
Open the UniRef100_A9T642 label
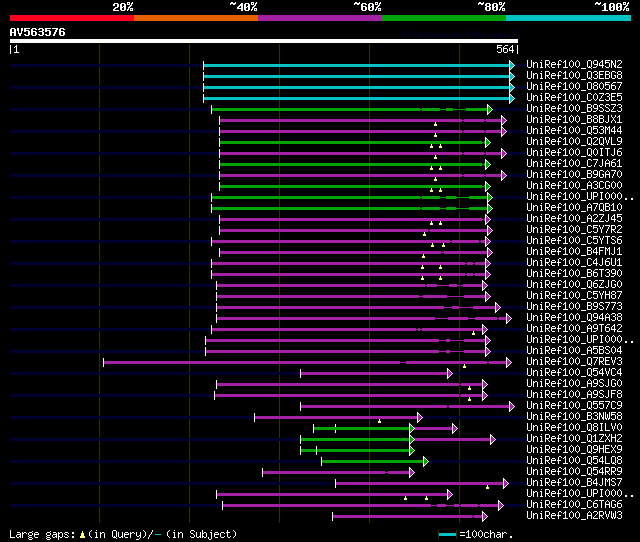[x=574, y=329]
